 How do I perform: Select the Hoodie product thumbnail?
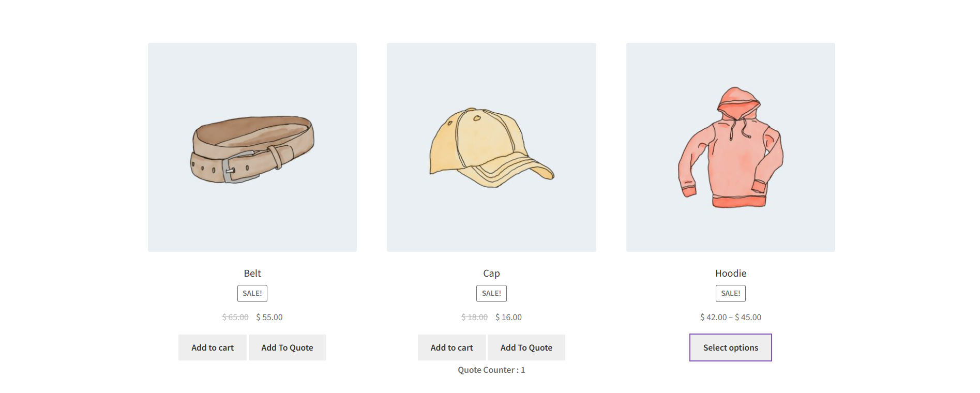730,147
